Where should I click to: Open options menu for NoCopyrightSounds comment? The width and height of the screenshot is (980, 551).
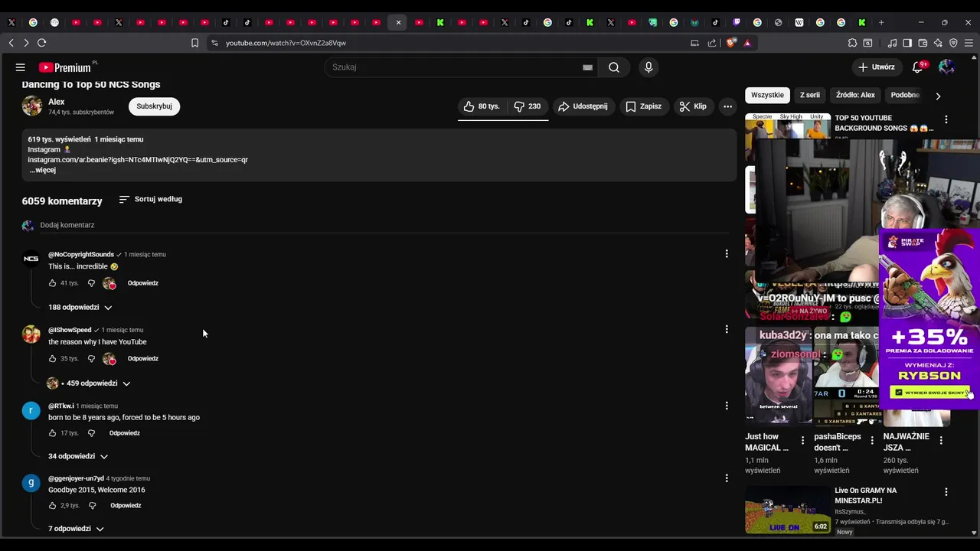click(727, 253)
